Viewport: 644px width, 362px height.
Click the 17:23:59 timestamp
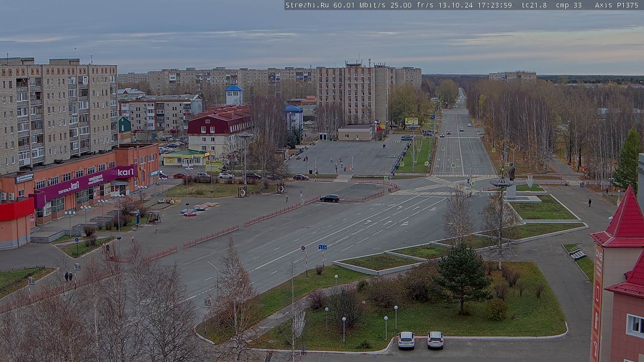(x=495, y=5)
